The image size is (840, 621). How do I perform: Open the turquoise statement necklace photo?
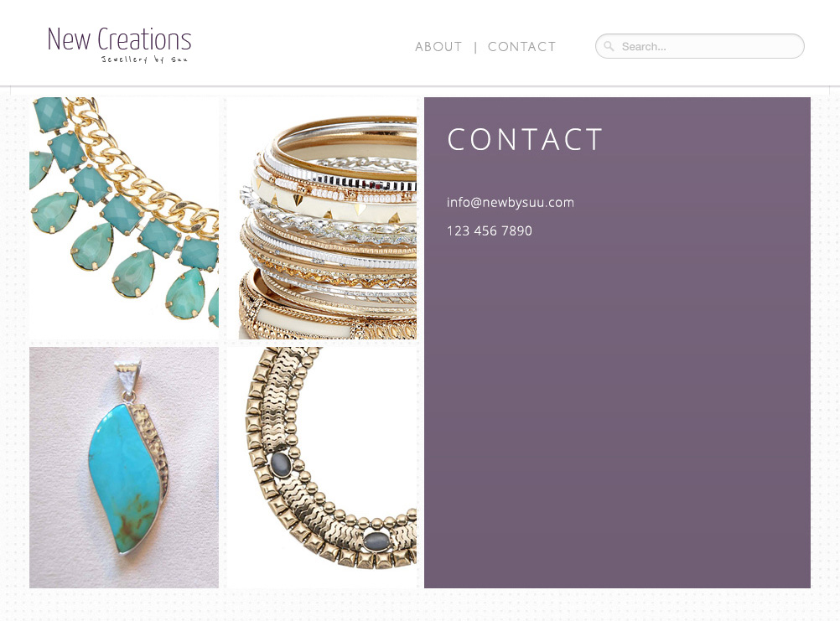click(124, 218)
